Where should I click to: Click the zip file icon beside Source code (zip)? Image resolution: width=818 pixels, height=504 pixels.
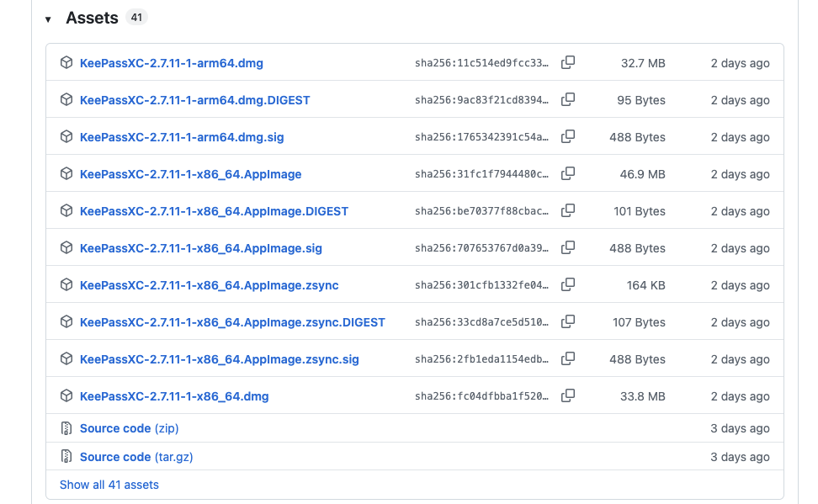coord(66,428)
